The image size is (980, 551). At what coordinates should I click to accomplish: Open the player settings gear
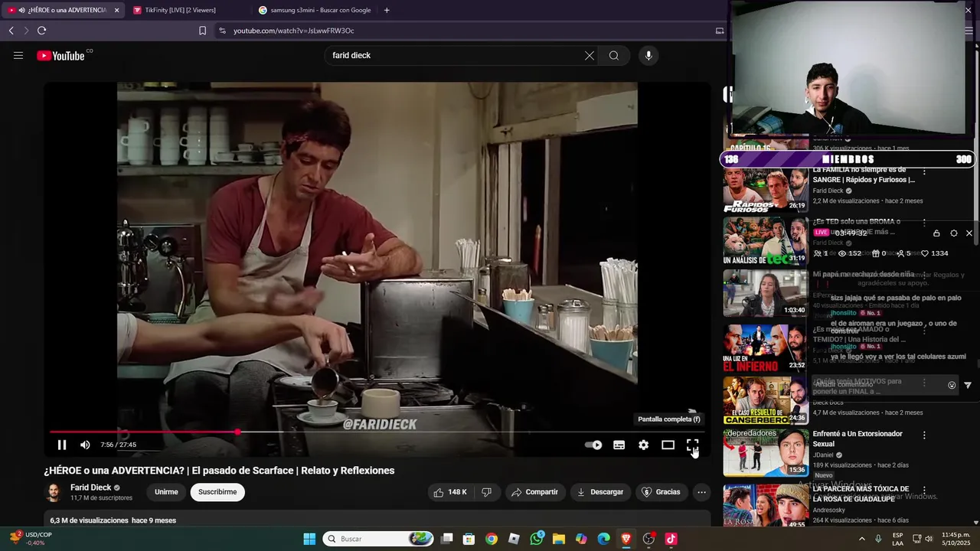pyautogui.click(x=643, y=445)
